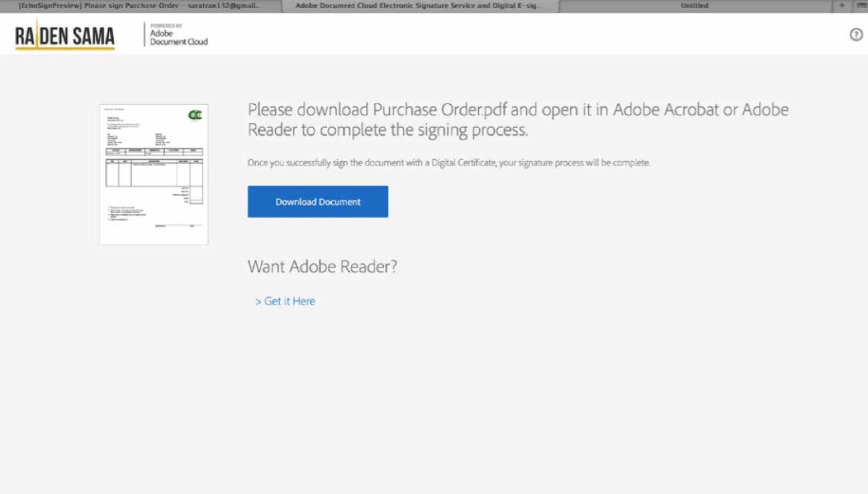868x494 pixels.
Task: Follow the Get it Here link
Action: [289, 302]
